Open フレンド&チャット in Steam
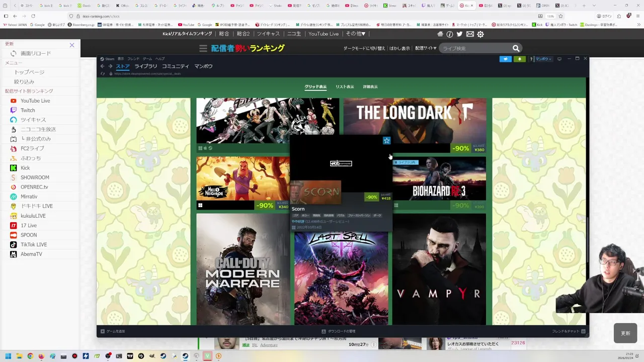 click(569, 331)
